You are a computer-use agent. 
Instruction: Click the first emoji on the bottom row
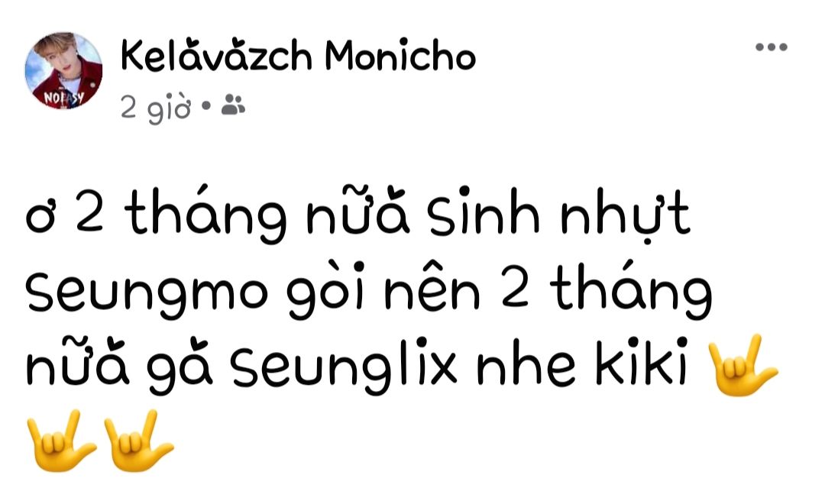pyautogui.click(x=62, y=441)
